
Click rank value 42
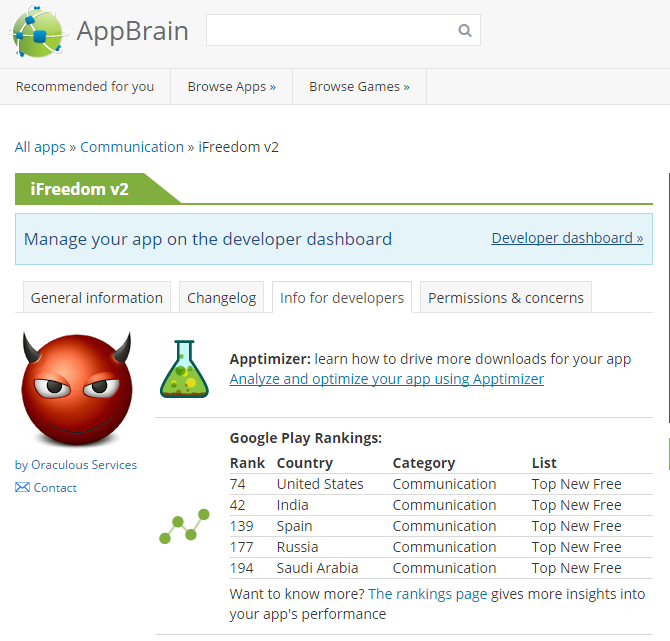click(x=237, y=505)
